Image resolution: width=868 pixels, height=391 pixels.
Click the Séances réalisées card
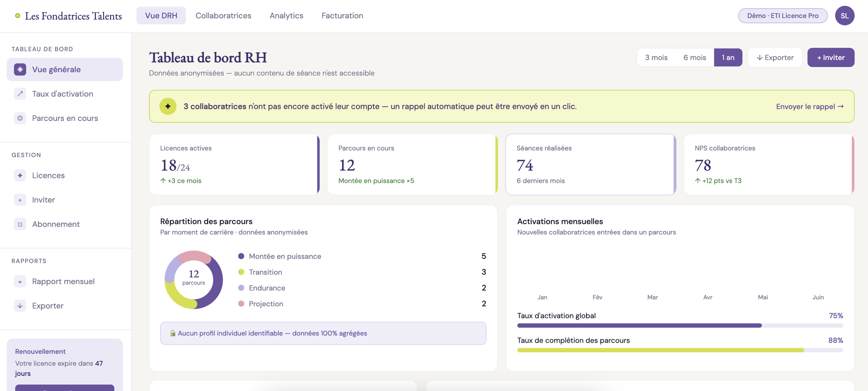tap(591, 164)
